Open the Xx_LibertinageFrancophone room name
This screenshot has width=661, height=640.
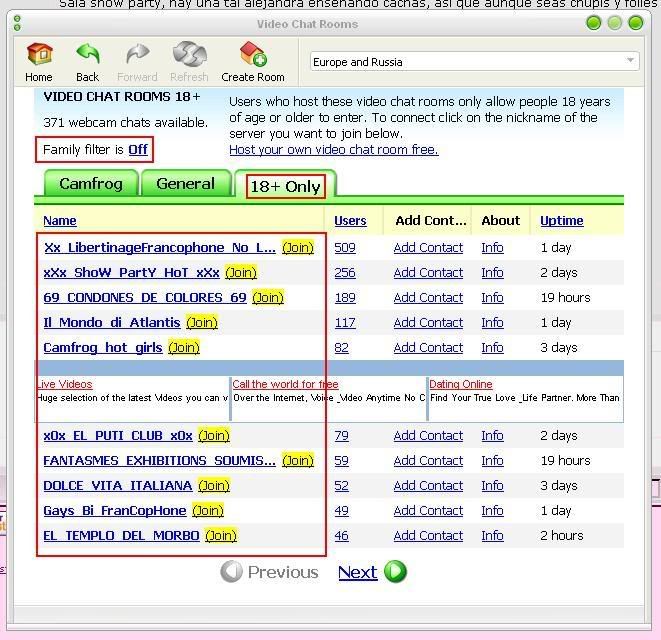pos(159,247)
